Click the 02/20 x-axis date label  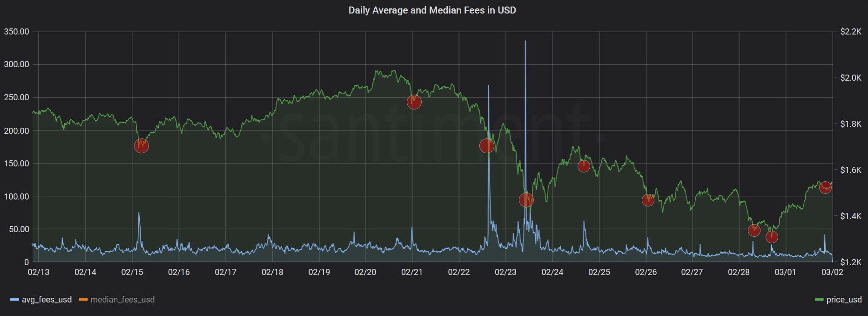click(x=365, y=272)
